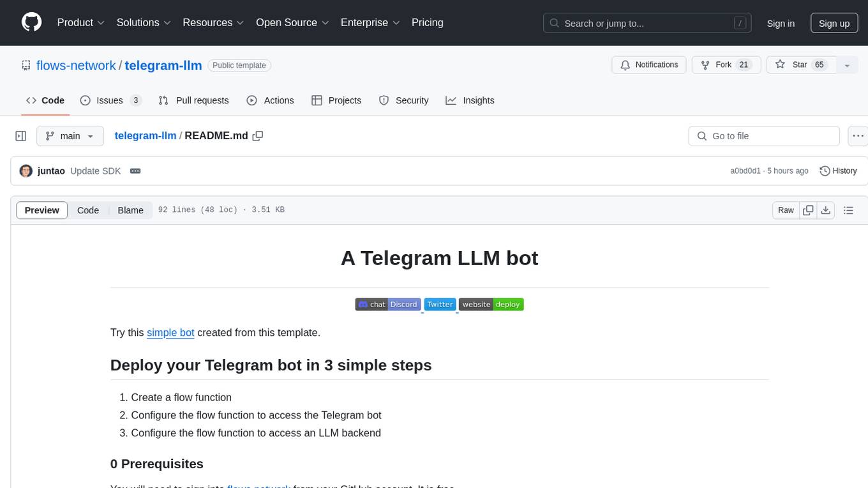Select the Preview view

42,210
